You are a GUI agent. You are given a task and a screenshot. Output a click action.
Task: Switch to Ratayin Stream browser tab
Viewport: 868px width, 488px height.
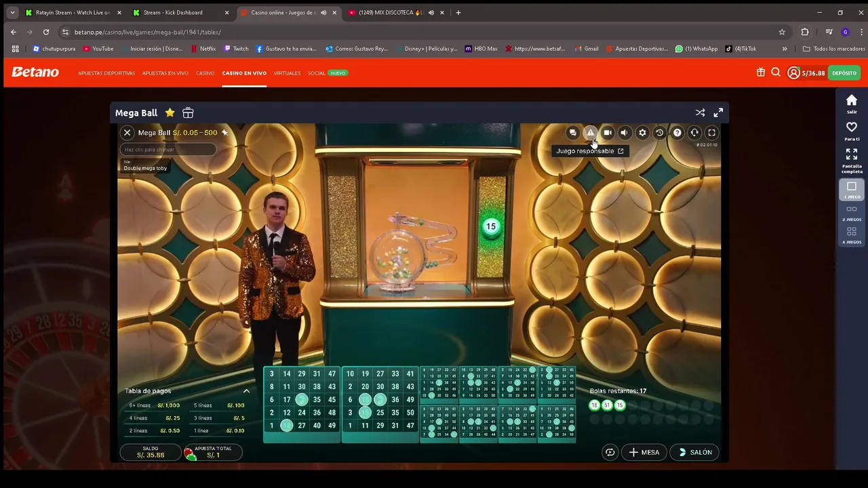[73, 12]
